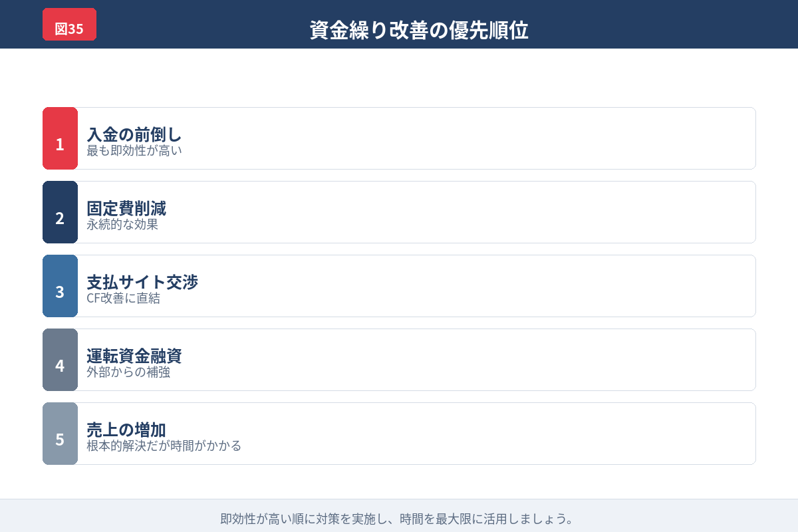Select the 支払サイト交渉 heading

(x=142, y=282)
